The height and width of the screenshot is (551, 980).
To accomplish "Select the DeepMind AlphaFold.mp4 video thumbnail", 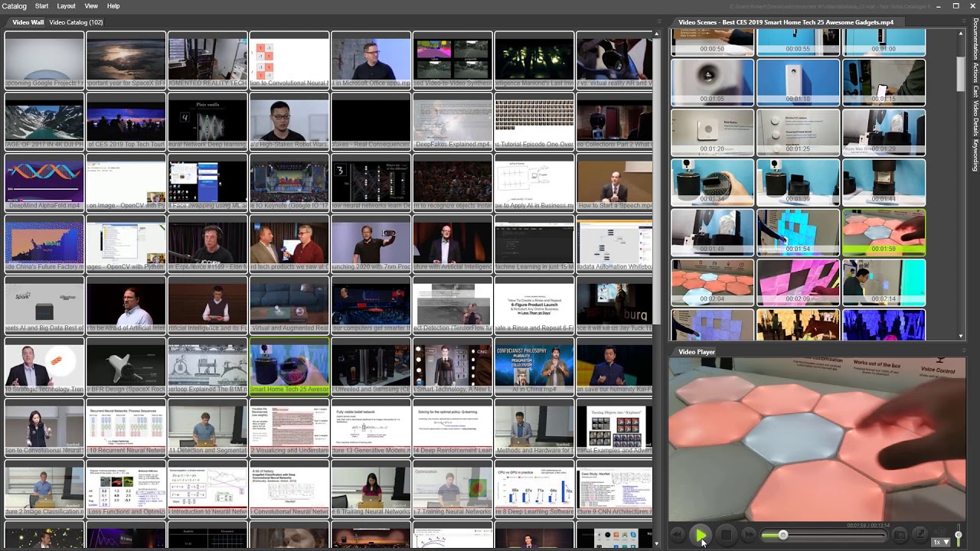I will [44, 184].
